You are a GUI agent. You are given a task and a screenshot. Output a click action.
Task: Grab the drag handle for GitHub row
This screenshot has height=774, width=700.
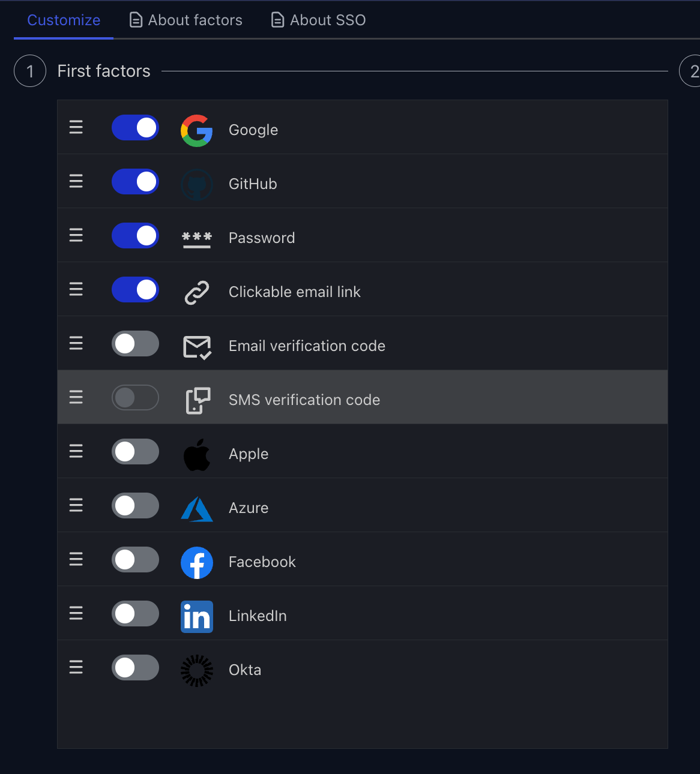coord(76,181)
